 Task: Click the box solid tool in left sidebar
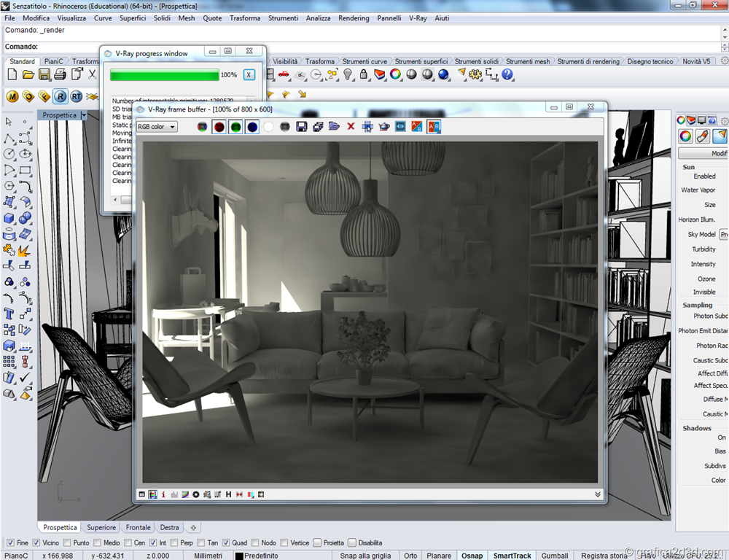(9, 218)
